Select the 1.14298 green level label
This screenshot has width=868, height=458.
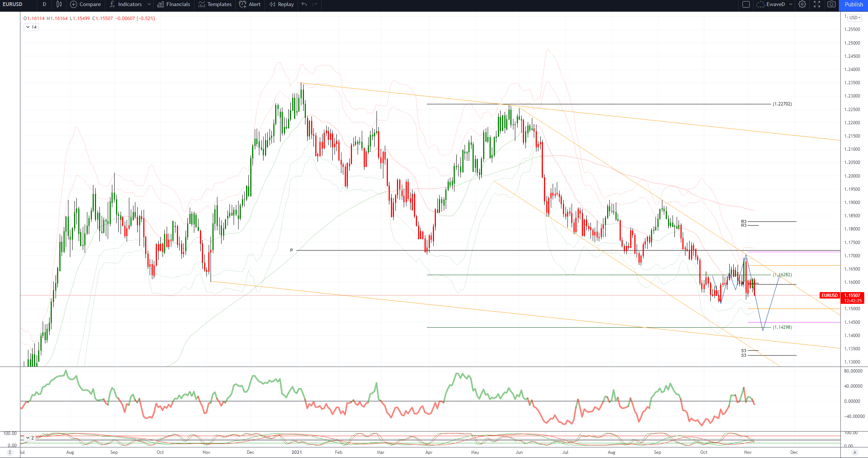[782, 327]
